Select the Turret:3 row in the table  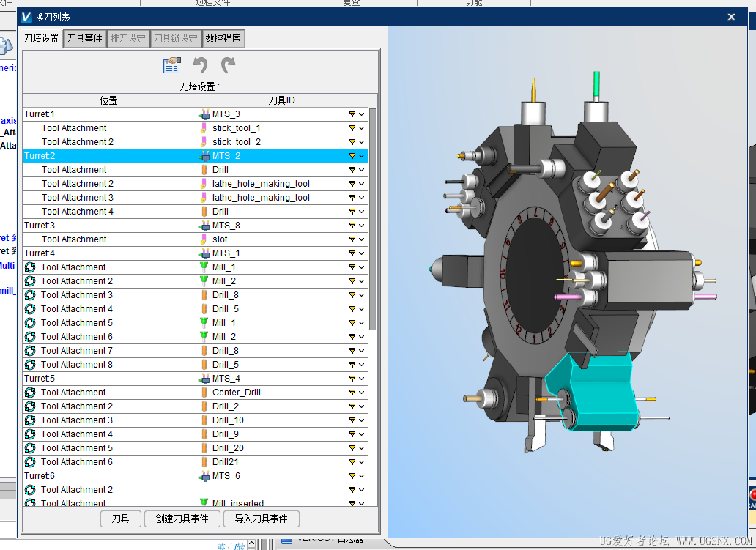pos(108,226)
